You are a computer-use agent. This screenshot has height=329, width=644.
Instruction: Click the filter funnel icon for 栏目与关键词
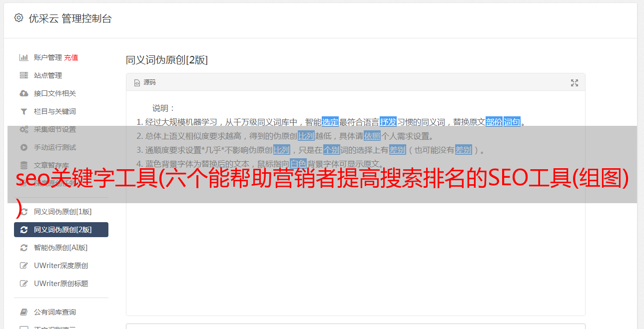pyautogui.click(x=23, y=111)
